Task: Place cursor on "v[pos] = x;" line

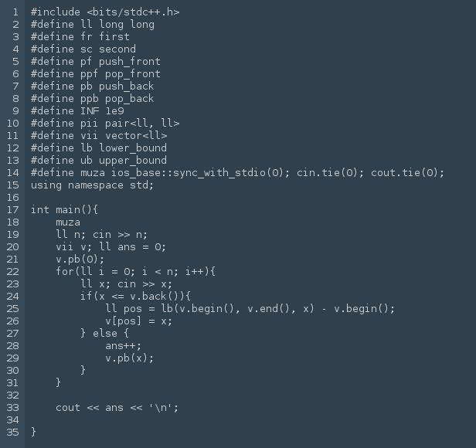Action: click(139, 321)
